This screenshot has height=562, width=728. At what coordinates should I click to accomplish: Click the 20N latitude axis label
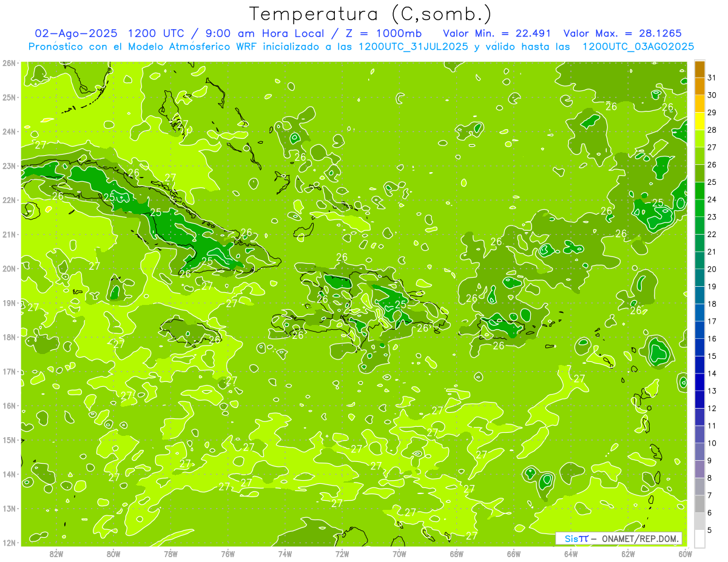point(8,269)
